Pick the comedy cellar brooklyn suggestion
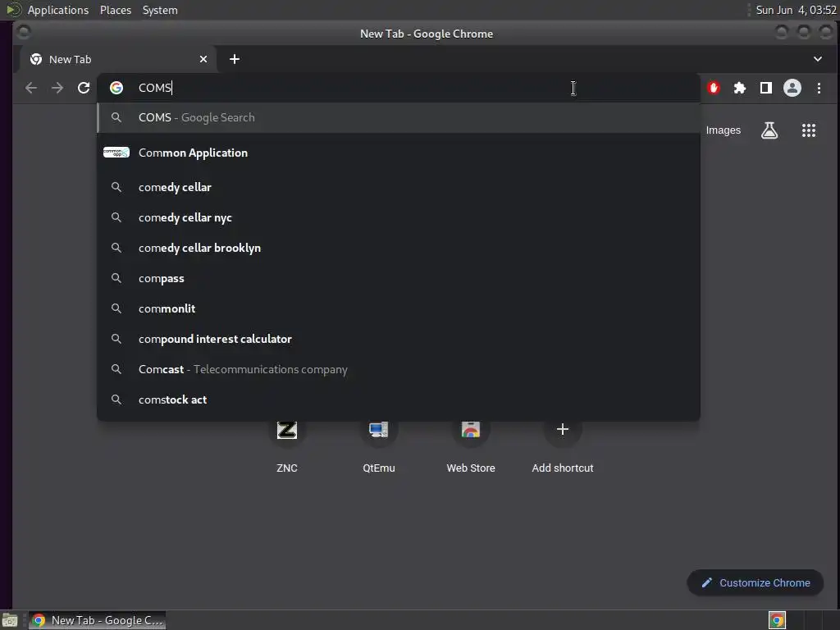This screenshot has width=840, height=630. [x=399, y=248]
